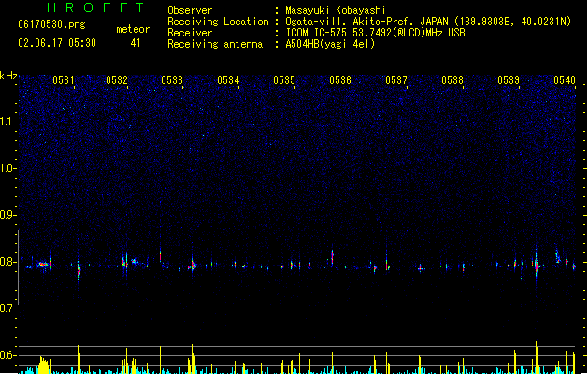Screen dimensions: 588x374
Task: Click the Receiving antenna label
Action: [215, 44]
